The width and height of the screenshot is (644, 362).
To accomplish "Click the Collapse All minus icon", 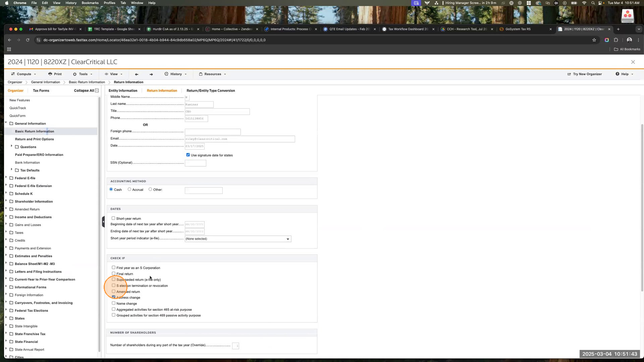I will point(97,90).
